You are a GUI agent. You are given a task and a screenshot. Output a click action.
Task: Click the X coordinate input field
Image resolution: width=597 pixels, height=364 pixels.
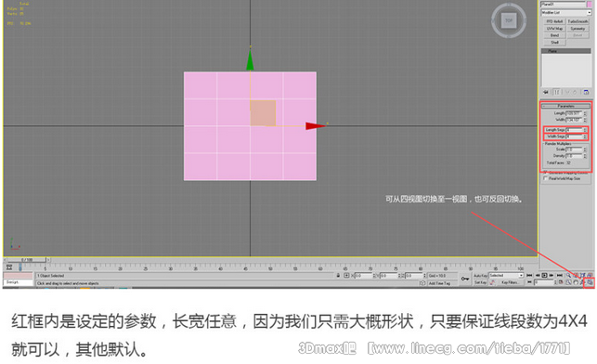pyautogui.click(x=364, y=275)
